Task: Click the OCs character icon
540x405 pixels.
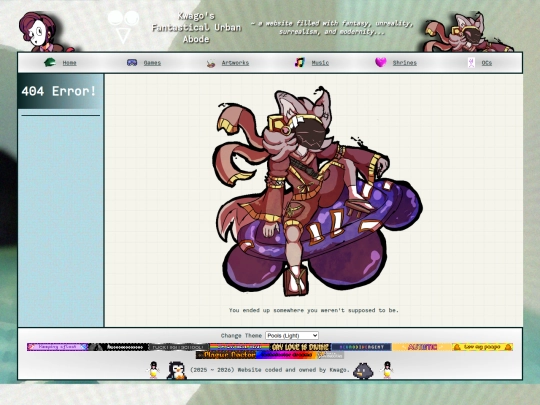Action: coord(471,62)
